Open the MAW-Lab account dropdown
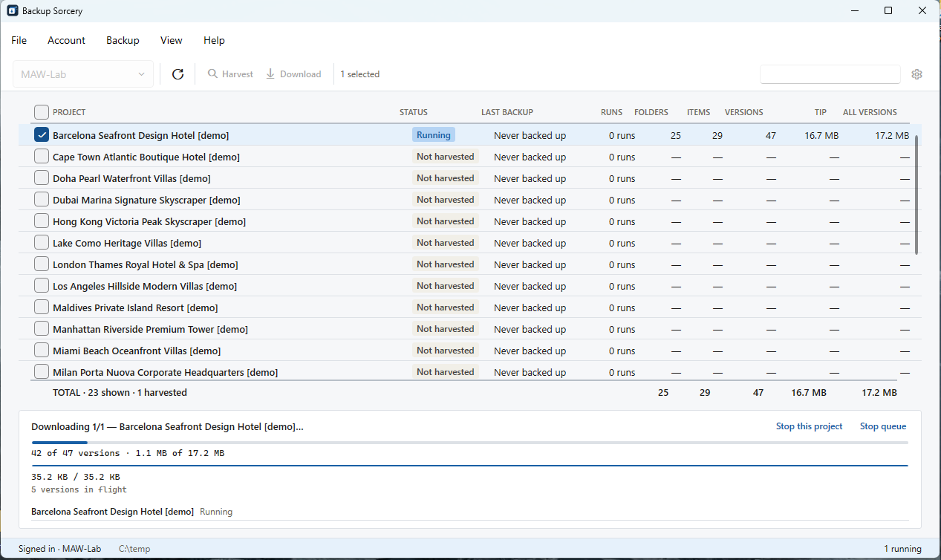Screen dimensions: 941x560 point(83,74)
